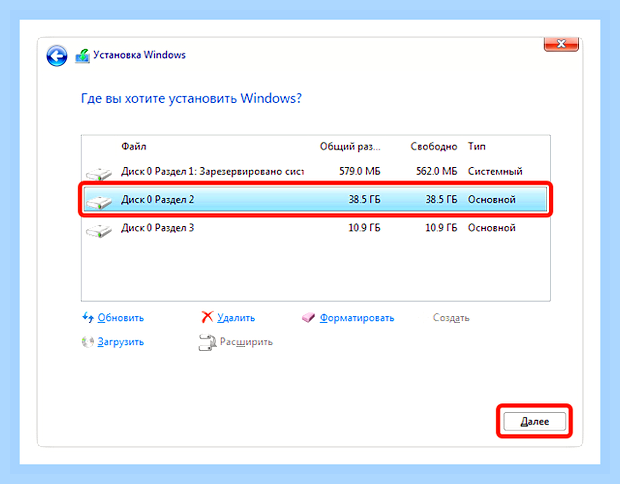The width and height of the screenshot is (620, 484).
Task: Click the refresh arrows icon beside Обновить
Action: coord(88,317)
